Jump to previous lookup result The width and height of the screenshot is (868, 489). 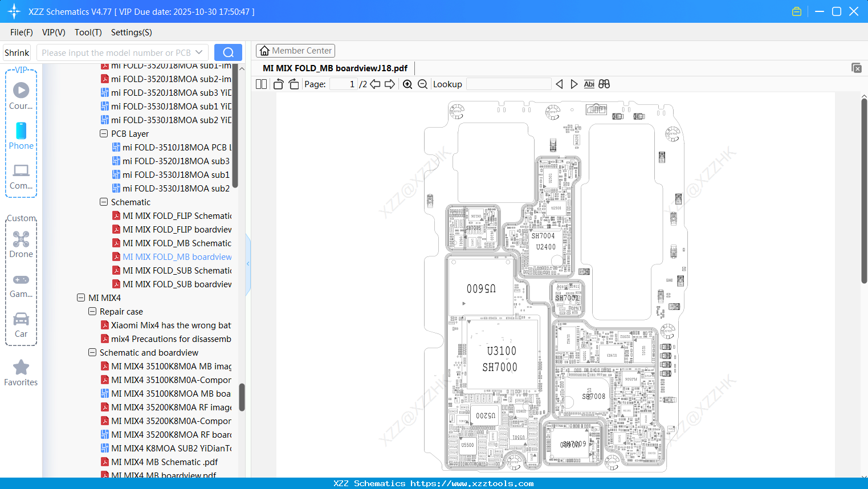tap(559, 84)
